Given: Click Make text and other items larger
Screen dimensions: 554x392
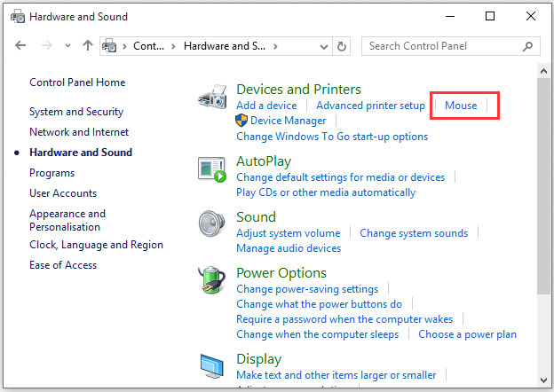Looking at the screenshot, I should [336, 375].
